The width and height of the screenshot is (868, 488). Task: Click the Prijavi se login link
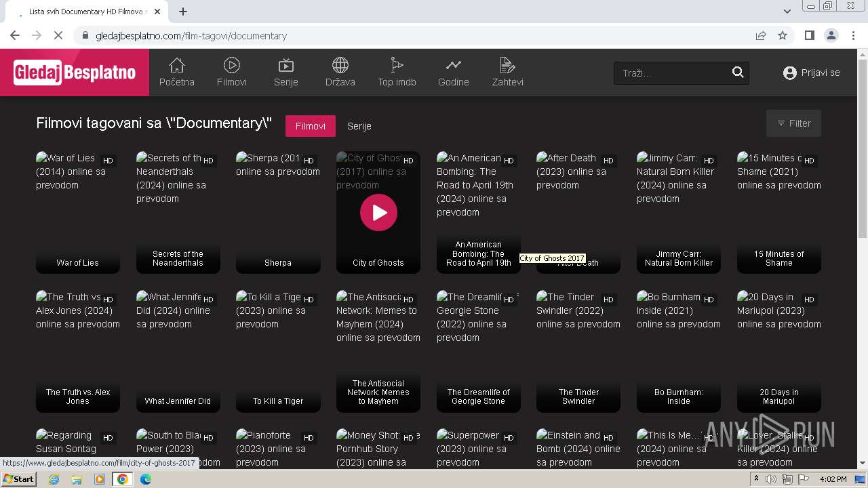pos(811,73)
